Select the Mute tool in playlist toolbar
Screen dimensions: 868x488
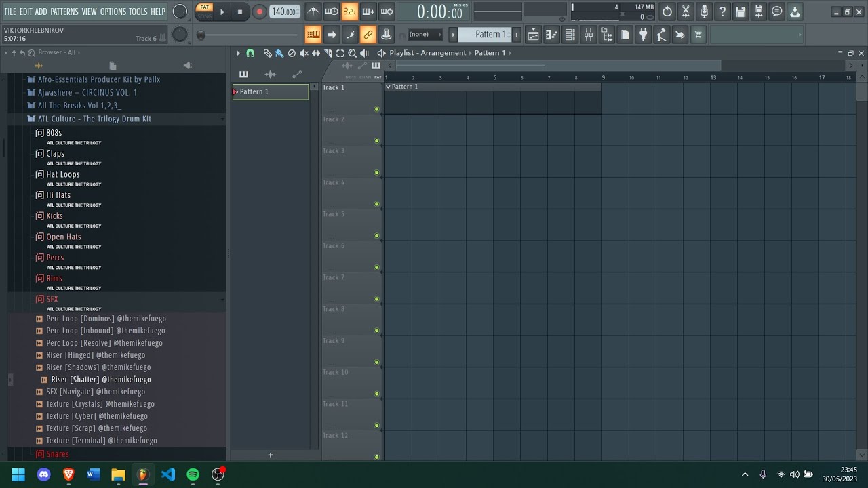[x=304, y=53]
